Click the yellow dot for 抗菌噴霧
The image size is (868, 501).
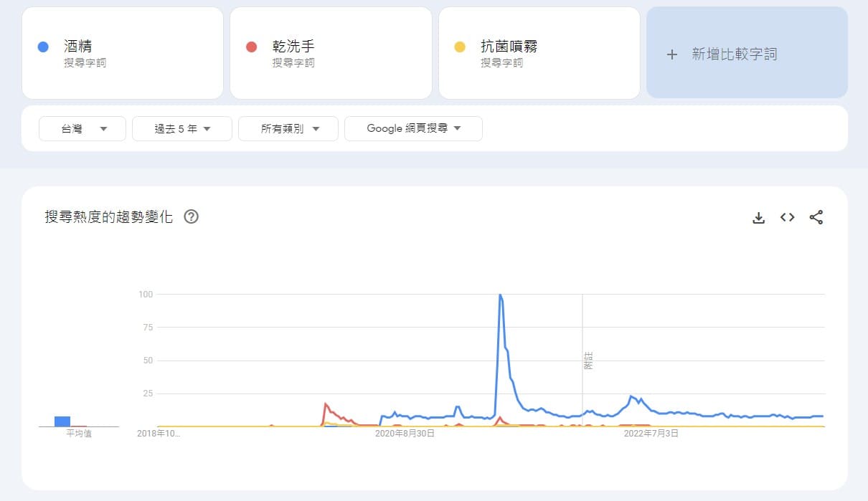pos(460,47)
